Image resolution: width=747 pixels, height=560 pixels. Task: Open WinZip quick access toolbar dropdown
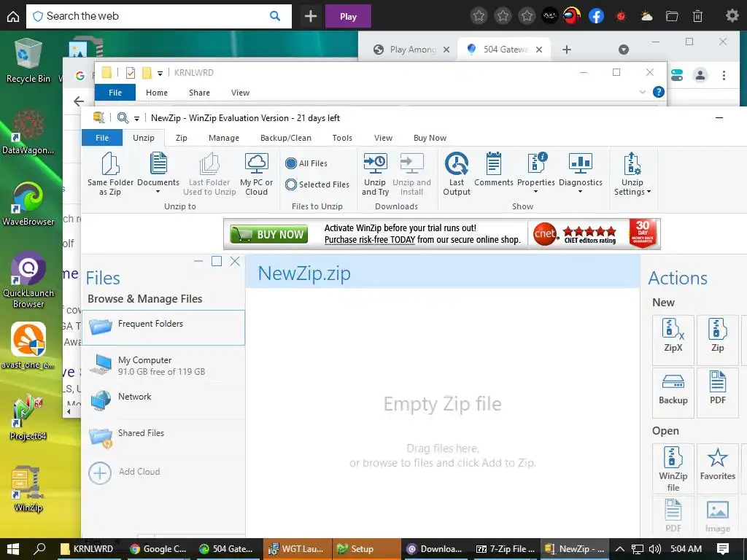point(136,119)
